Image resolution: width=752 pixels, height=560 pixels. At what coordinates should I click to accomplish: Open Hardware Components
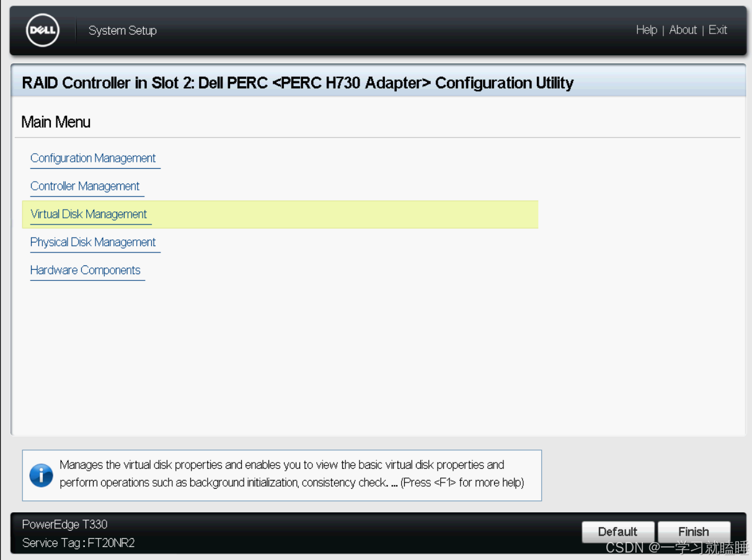pyautogui.click(x=86, y=270)
